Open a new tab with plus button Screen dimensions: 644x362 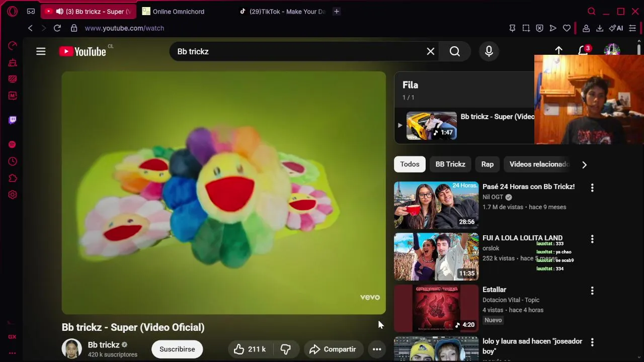[x=337, y=11]
